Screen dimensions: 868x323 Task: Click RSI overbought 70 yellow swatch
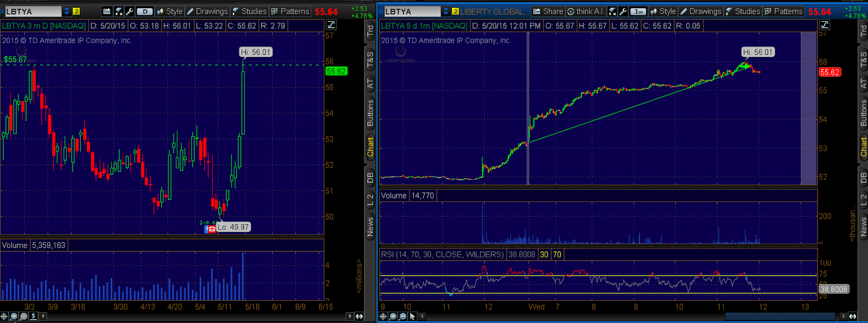557,255
